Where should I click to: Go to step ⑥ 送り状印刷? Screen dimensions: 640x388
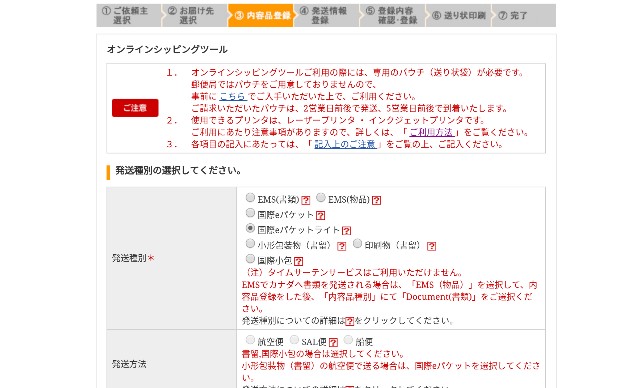(x=459, y=16)
